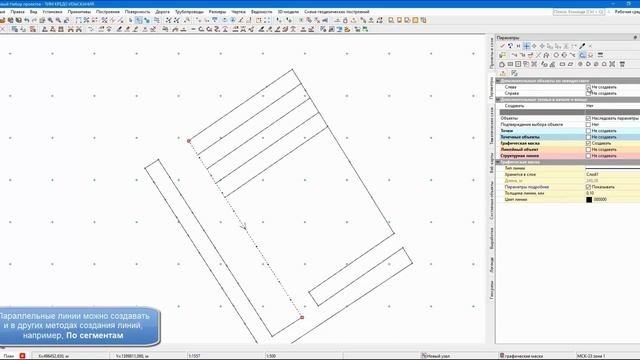Open the Поверхность menu

pos(137,12)
